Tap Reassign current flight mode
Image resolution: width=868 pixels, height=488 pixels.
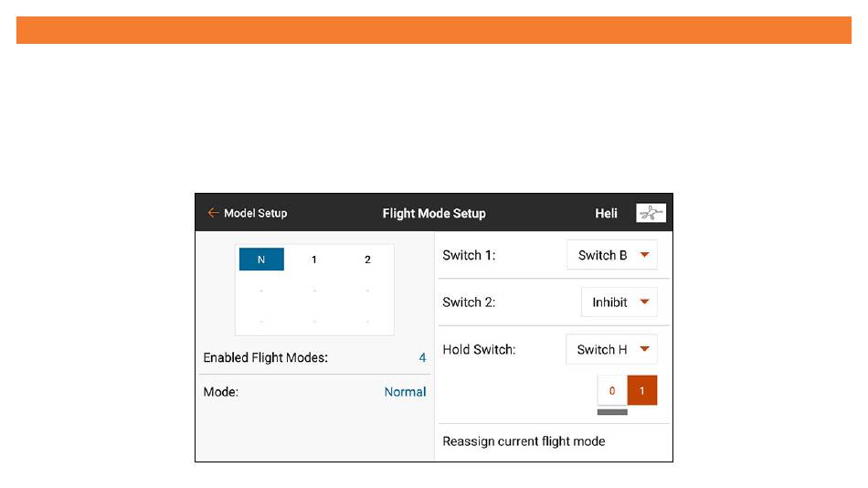(x=524, y=441)
